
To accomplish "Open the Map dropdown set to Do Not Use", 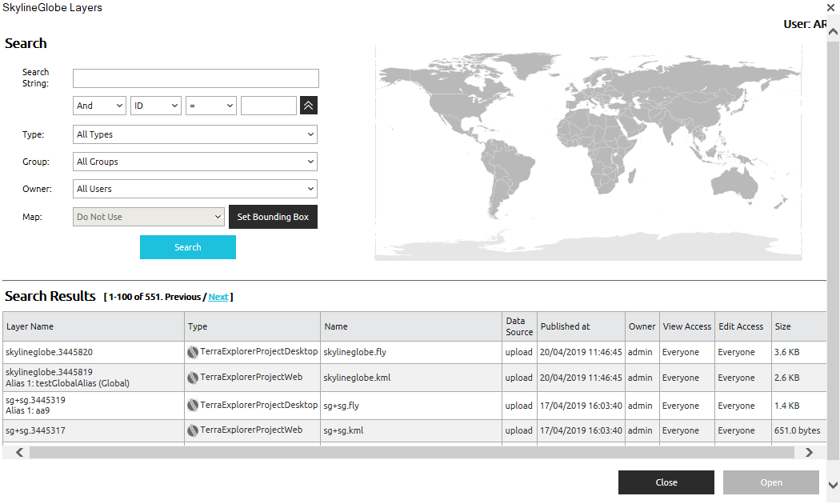I will point(148,216).
